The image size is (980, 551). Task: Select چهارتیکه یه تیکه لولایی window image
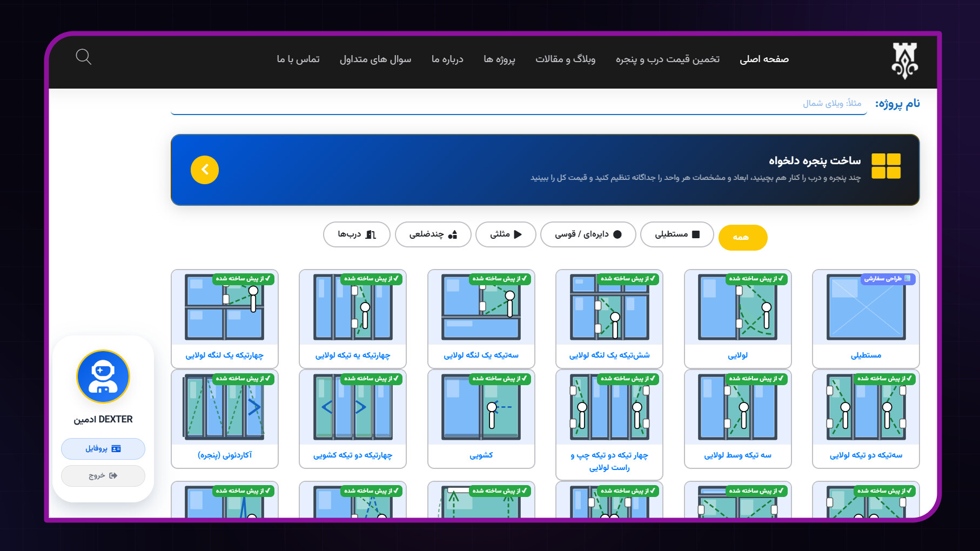coord(352,307)
